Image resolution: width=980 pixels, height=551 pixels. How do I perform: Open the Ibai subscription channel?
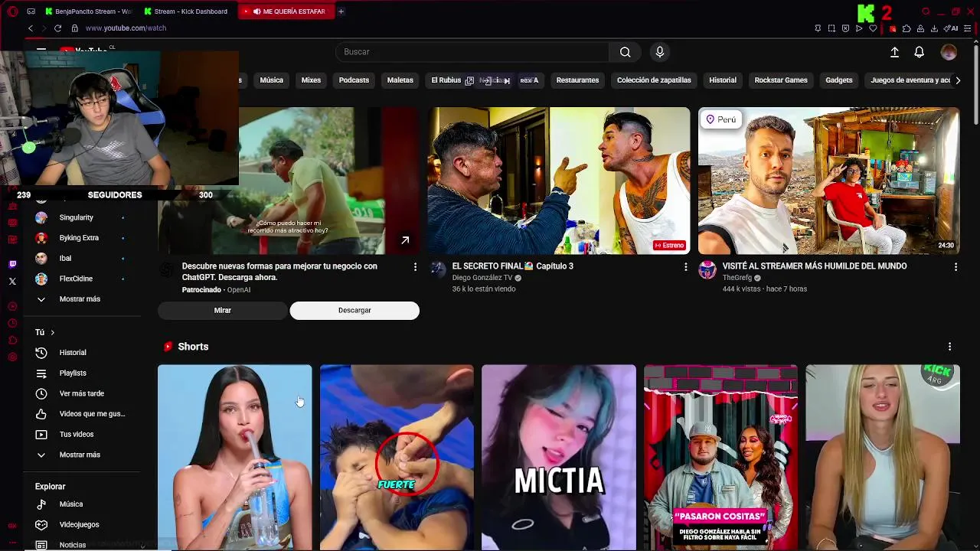point(83,259)
